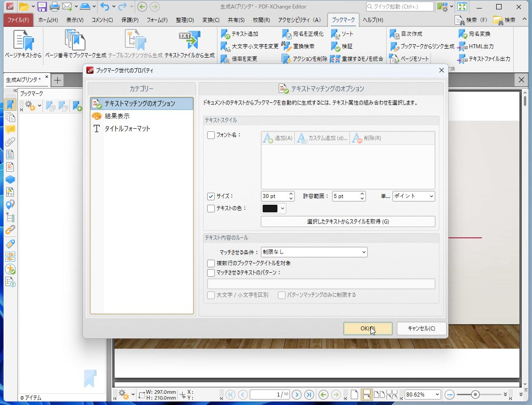The width and height of the screenshot is (532, 405).
Task: Click テキスト追加 in the ribbon
Action: tap(239, 34)
